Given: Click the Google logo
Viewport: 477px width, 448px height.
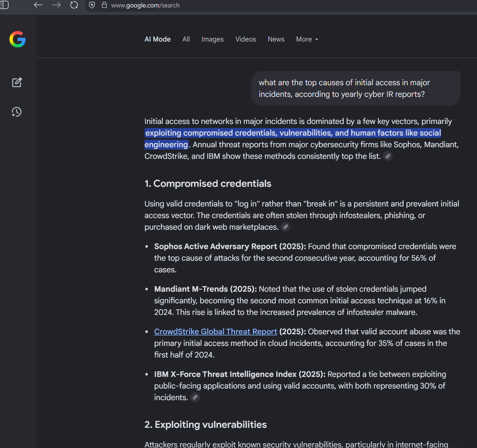Looking at the screenshot, I should pyautogui.click(x=17, y=39).
